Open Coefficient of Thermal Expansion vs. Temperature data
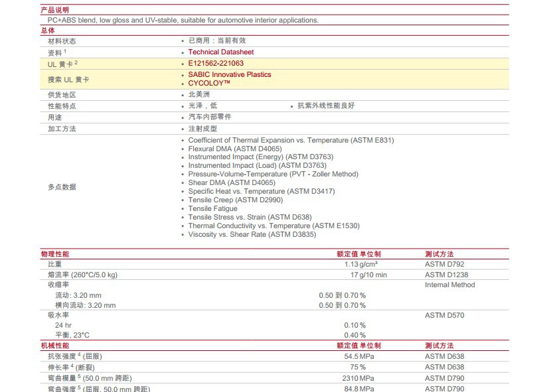 [291, 140]
